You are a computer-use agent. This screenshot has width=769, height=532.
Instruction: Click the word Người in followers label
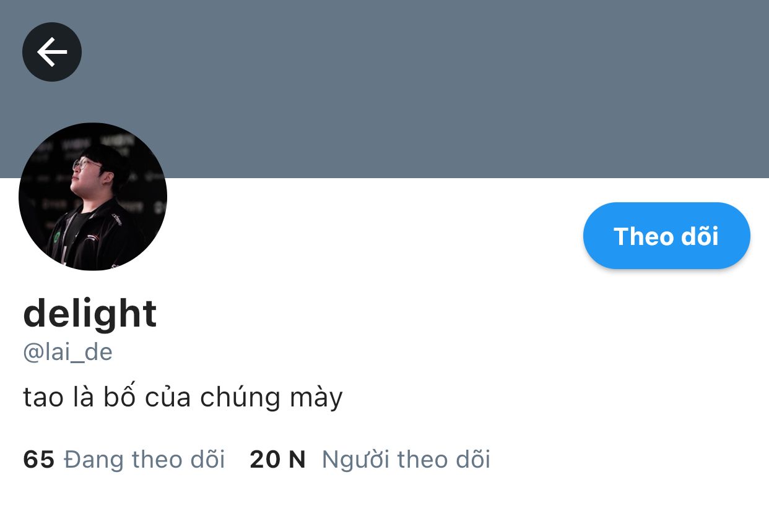tap(356, 460)
